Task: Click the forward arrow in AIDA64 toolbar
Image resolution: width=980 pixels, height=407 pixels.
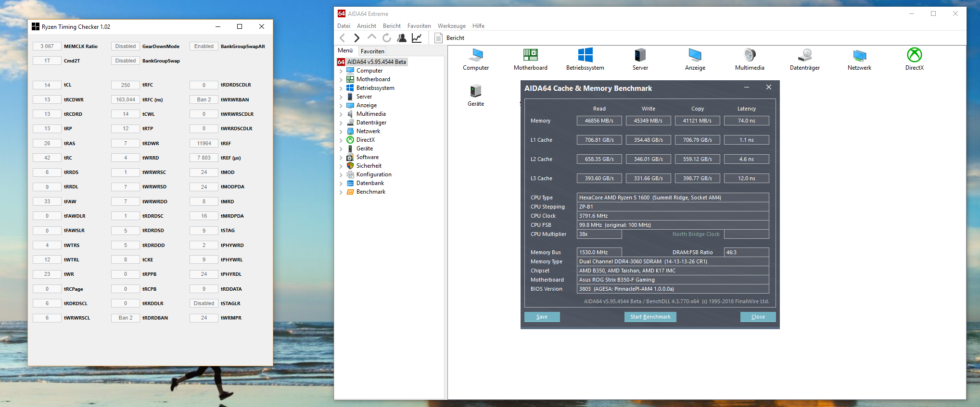Action: (x=356, y=38)
